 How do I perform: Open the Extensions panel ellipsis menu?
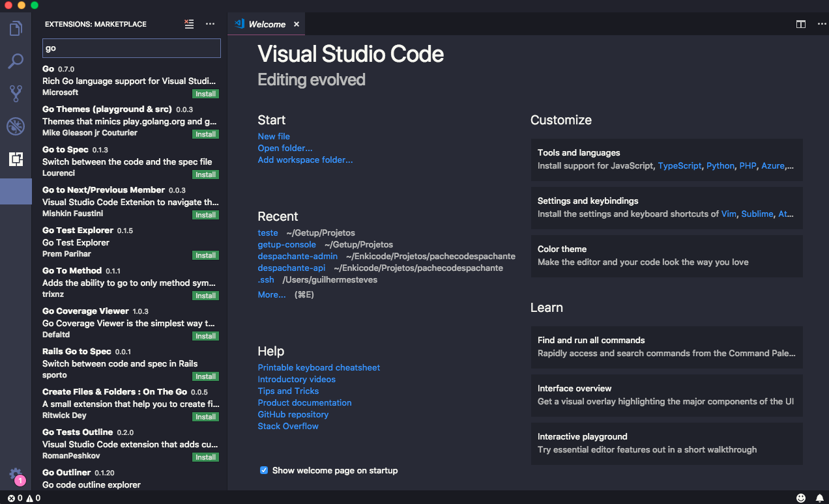click(210, 24)
